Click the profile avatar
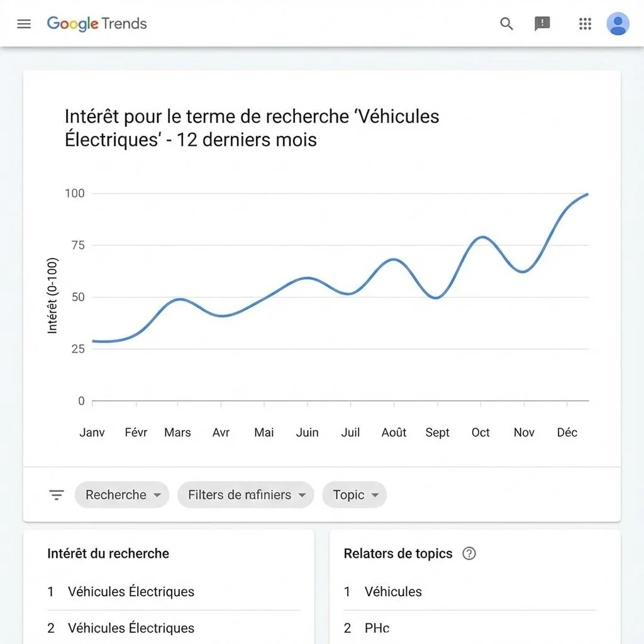 pos(618,24)
